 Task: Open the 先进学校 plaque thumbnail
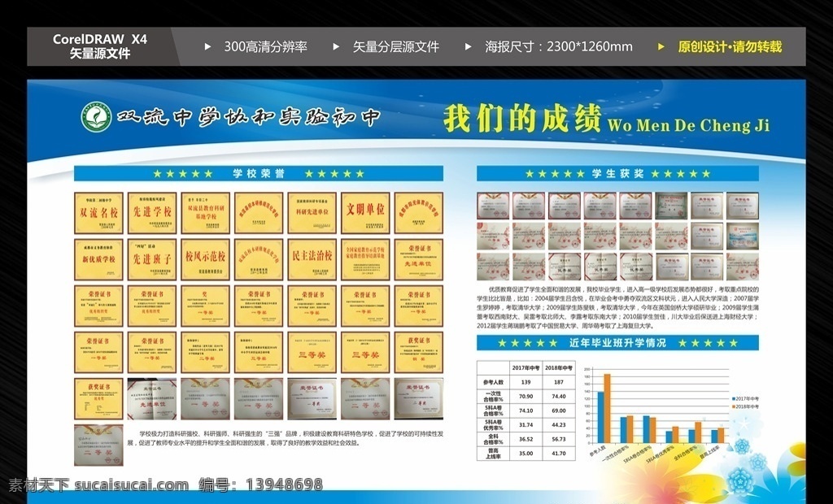(x=152, y=213)
